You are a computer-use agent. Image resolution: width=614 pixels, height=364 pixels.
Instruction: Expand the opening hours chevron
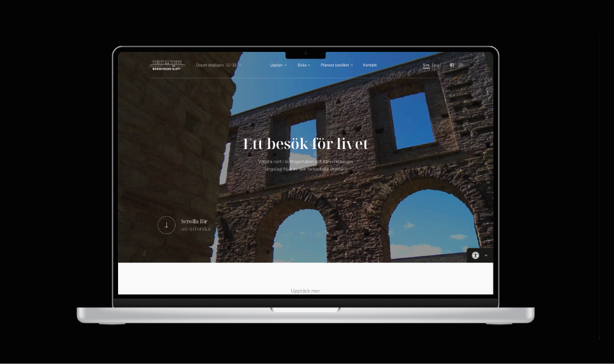click(x=240, y=65)
